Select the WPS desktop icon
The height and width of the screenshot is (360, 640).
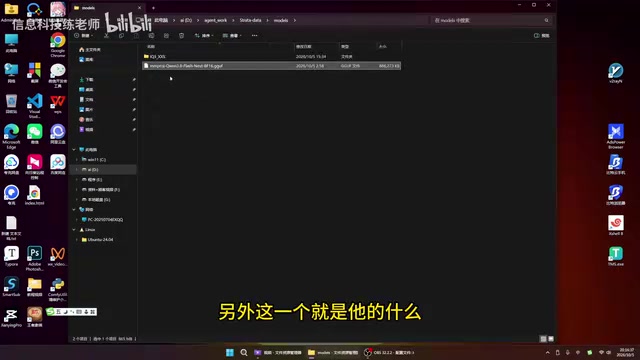point(58,105)
